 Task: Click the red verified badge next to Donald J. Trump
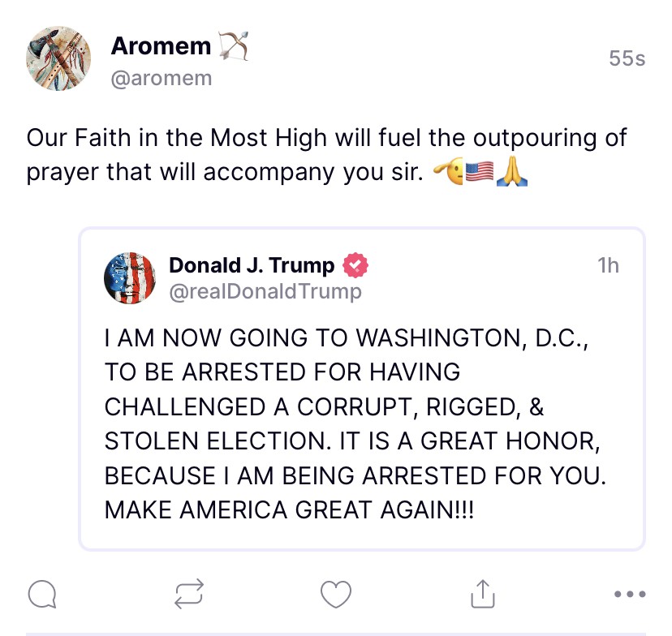coord(355,265)
